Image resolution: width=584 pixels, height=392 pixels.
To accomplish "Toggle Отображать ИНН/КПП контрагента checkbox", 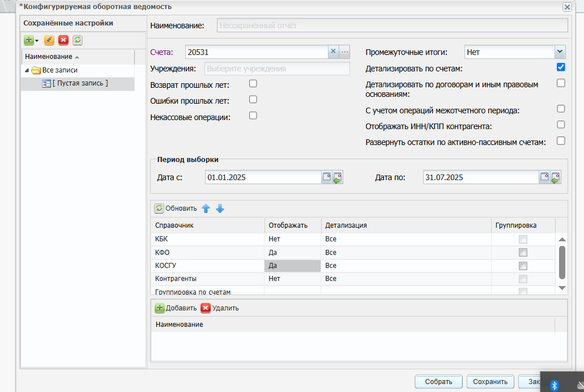I will coord(561,125).
